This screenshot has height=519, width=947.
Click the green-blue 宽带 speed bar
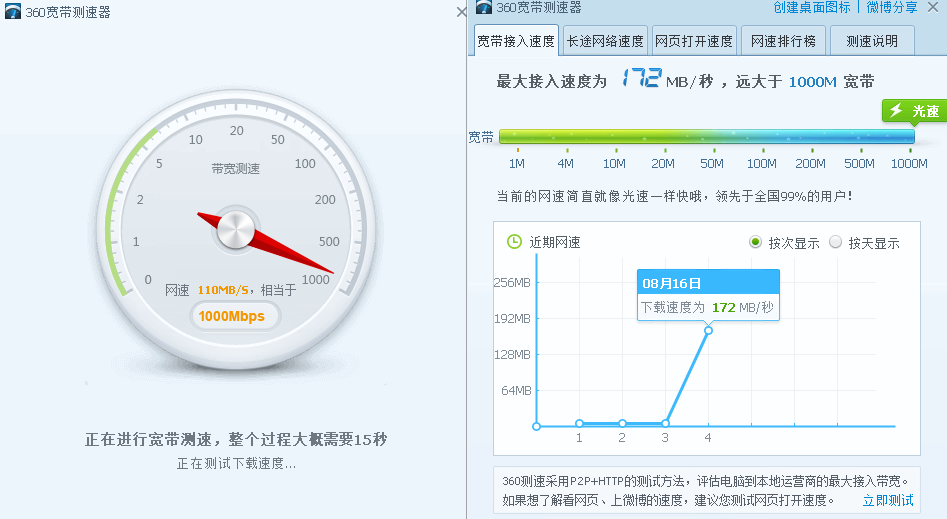(707, 137)
